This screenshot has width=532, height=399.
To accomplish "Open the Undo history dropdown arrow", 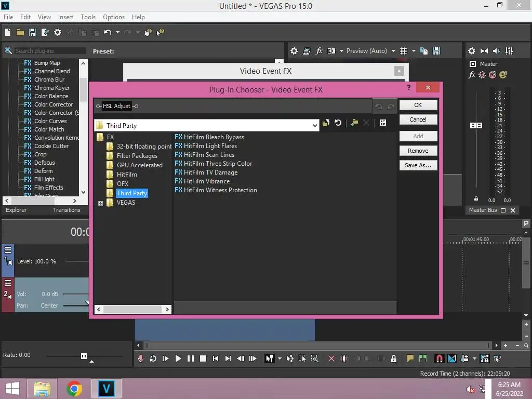I will tap(117, 32).
